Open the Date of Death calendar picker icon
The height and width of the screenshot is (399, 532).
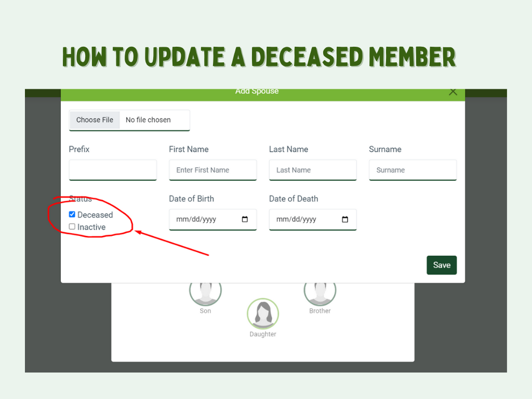pyautogui.click(x=345, y=219)
